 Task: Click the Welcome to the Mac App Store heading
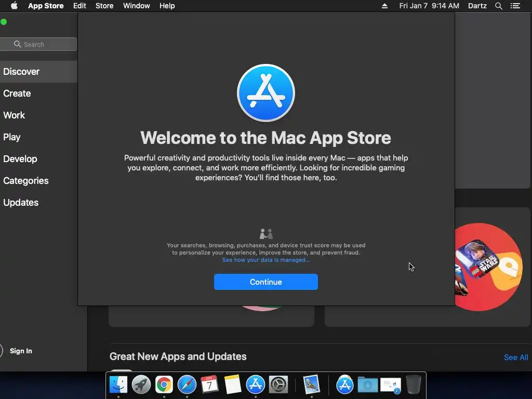click(x=265, y=138)
